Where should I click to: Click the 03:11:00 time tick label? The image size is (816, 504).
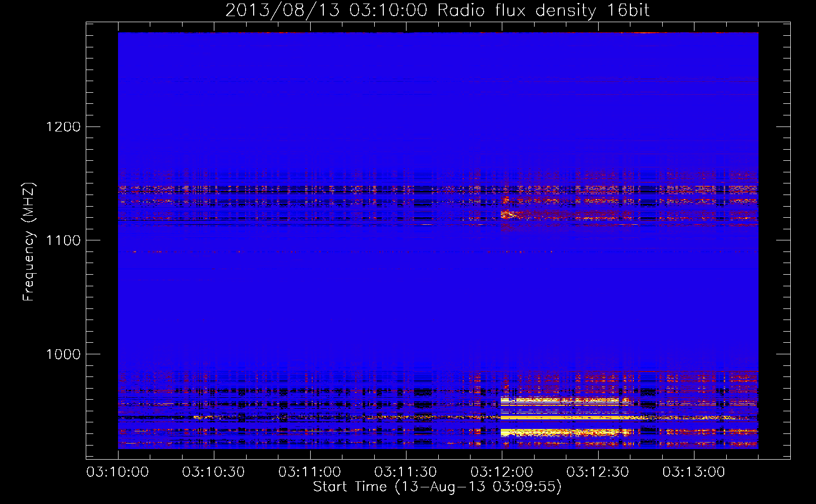click(310, 472)
